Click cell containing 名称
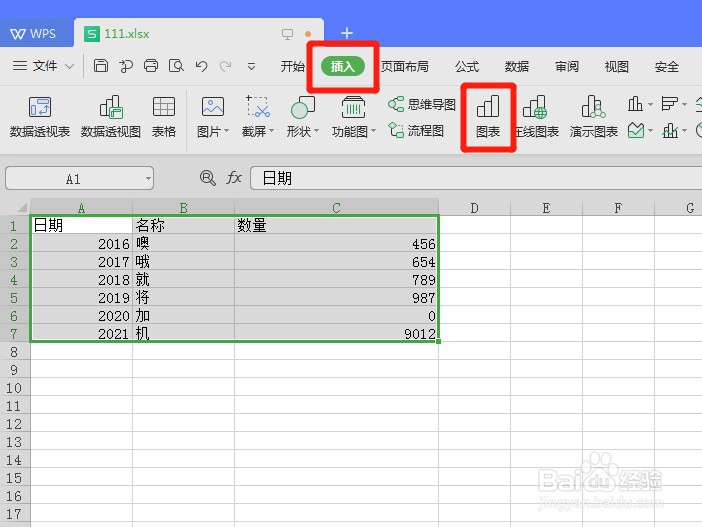This screenshot has width=702, height=527. coord(183,225)
